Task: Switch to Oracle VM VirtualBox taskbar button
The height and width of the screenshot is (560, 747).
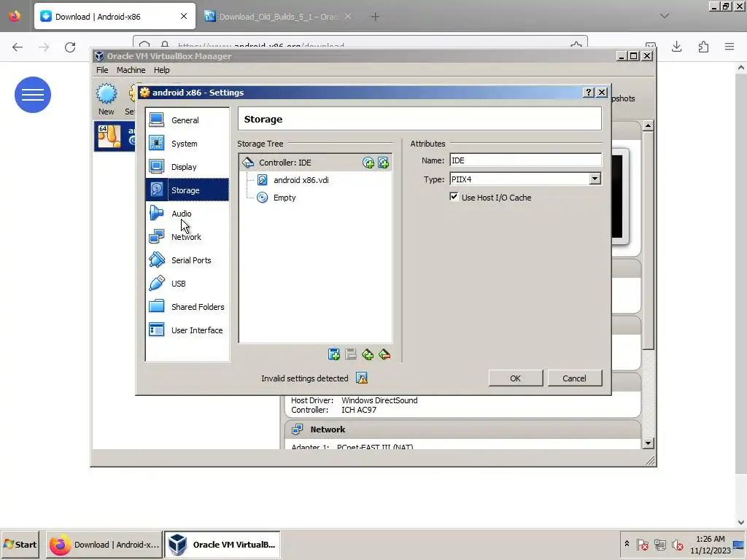Action: (222, 545)
